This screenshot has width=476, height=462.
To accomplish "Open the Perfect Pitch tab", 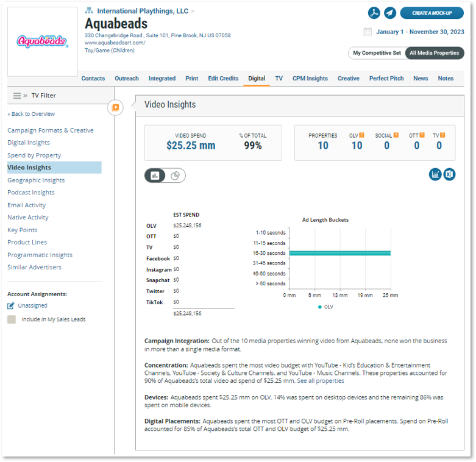I will pyautogui.click(x=386, y=78).
